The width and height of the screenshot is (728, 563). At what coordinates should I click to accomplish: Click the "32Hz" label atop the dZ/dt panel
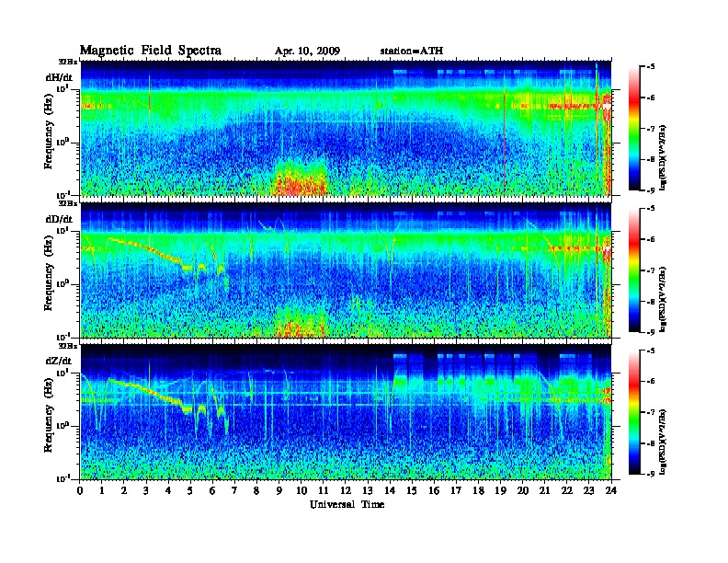tap(68, 346)
